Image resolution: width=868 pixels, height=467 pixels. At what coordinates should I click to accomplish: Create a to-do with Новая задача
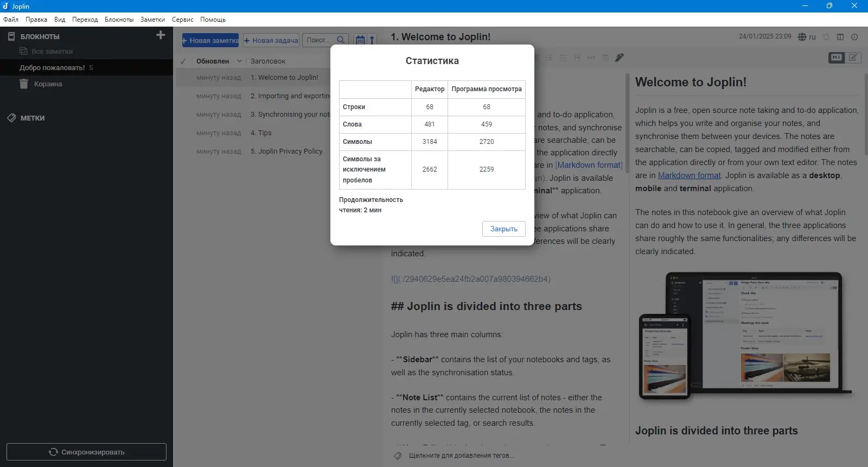click(x=271, y=40)
